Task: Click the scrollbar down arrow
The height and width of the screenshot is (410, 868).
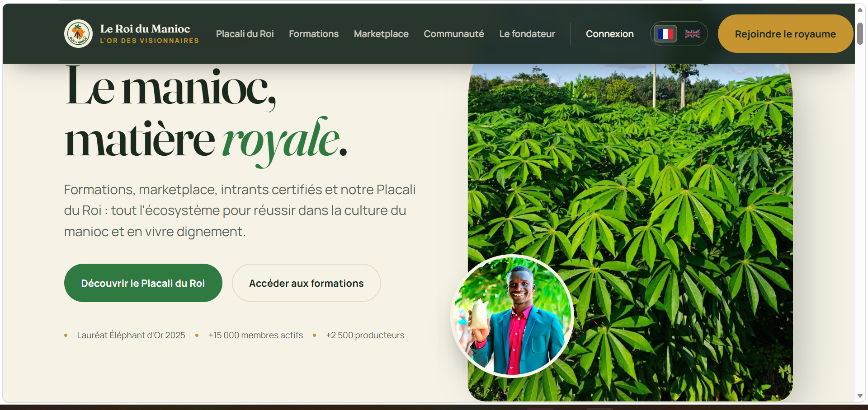Action: (x=860, y=396)
